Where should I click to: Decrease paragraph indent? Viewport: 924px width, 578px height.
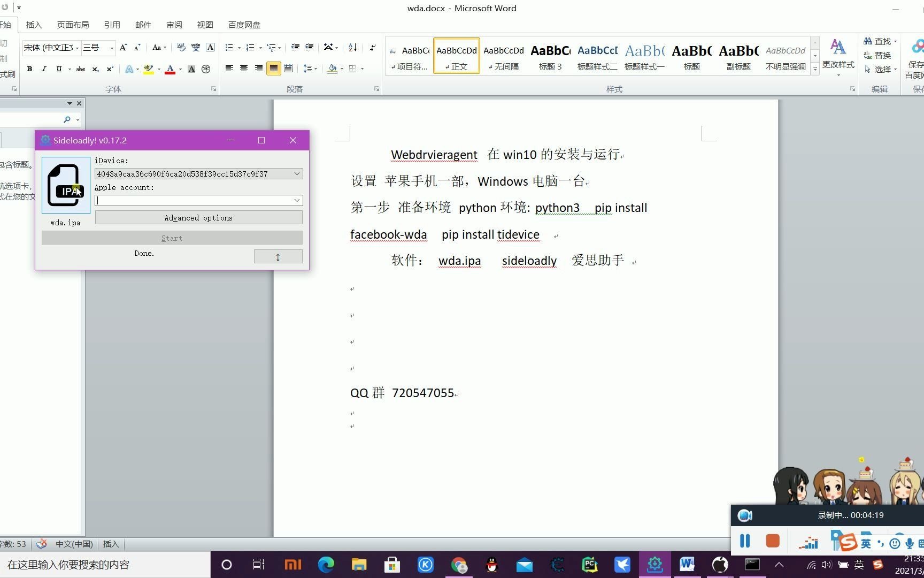click(295, 48)
